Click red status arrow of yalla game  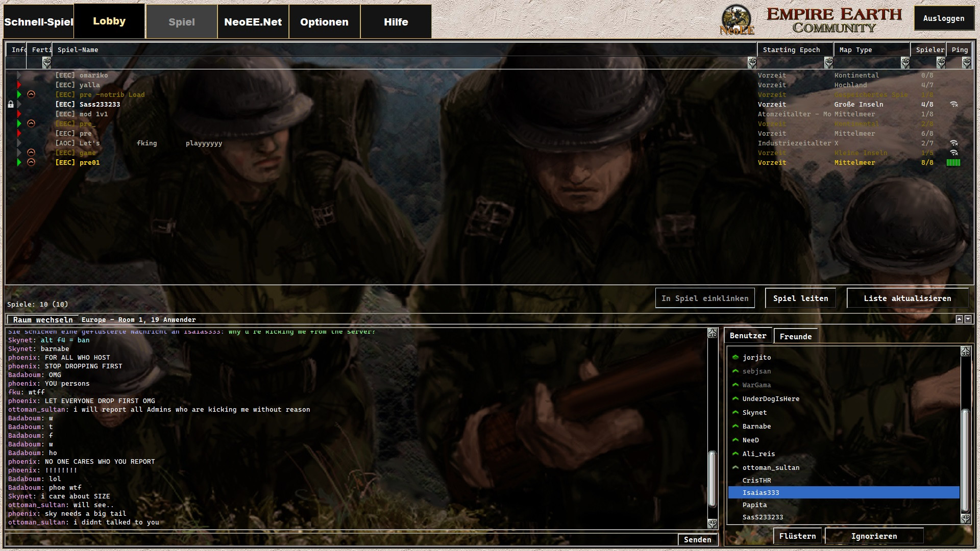click(19, 85)
